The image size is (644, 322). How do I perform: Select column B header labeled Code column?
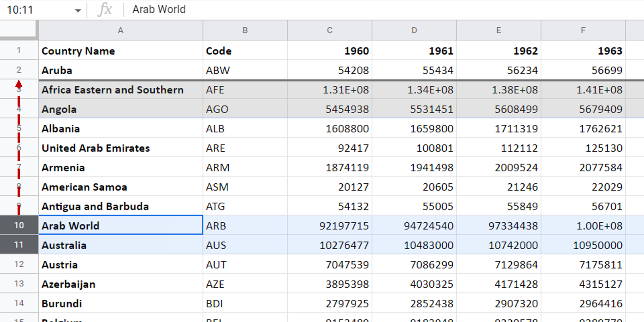coord(245,30)
